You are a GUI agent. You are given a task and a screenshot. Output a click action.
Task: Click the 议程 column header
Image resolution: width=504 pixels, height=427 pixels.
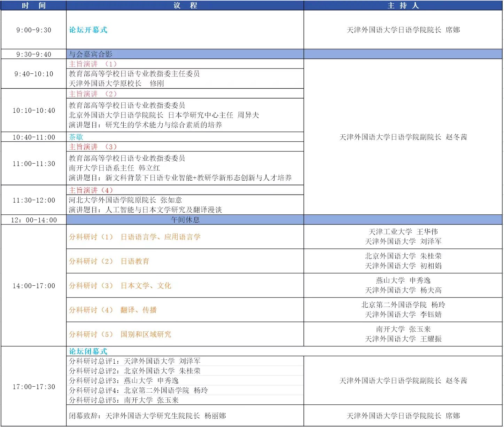tap(185, 5)
